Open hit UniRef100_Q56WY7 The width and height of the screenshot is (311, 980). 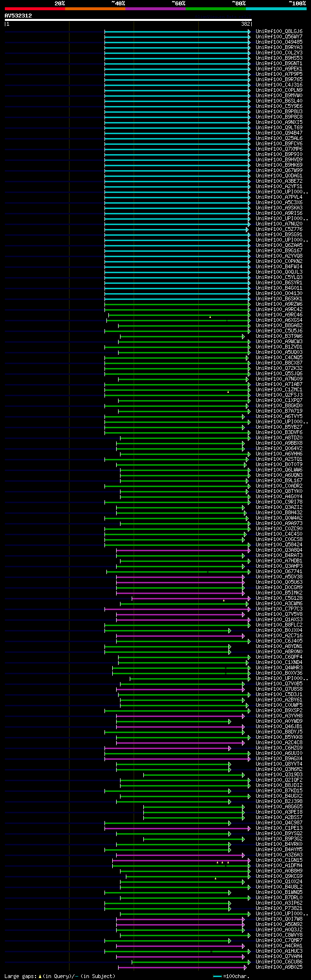[279, 36]
